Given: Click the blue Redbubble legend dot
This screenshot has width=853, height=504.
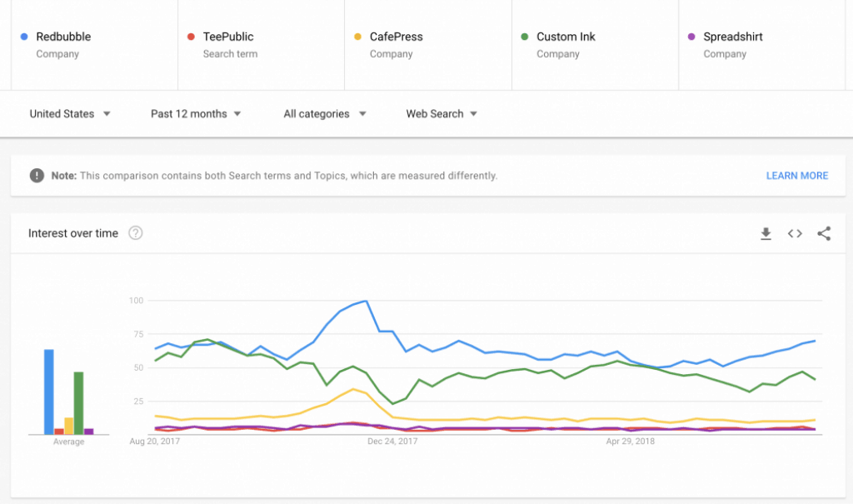Looking at the screenshot, I should 24,37.
